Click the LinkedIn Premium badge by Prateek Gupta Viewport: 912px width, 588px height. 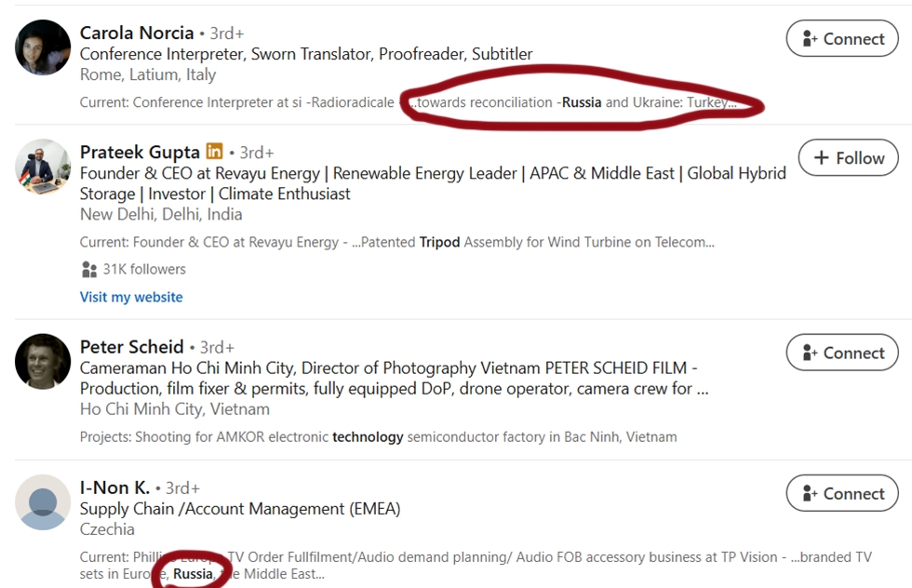pyautogui.click(x=214, y=152)
